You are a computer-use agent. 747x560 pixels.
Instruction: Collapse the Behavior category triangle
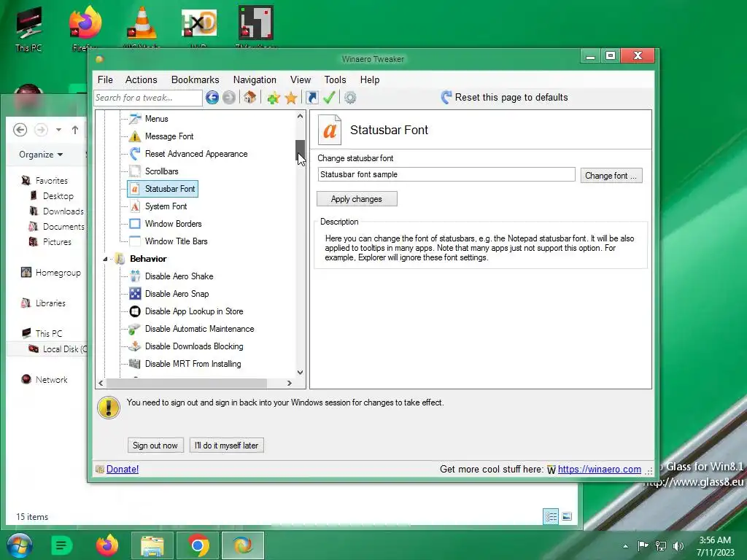tap(105, 259)
